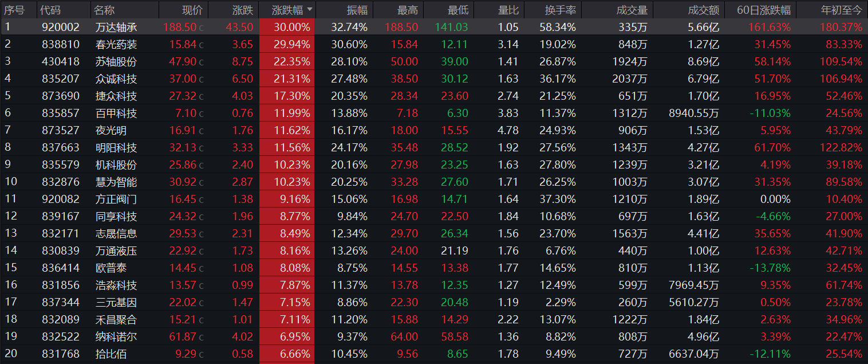Viewport: 868px width, 364px height.
Task: Sort by 最低 column header
Action: pos(458,10)
